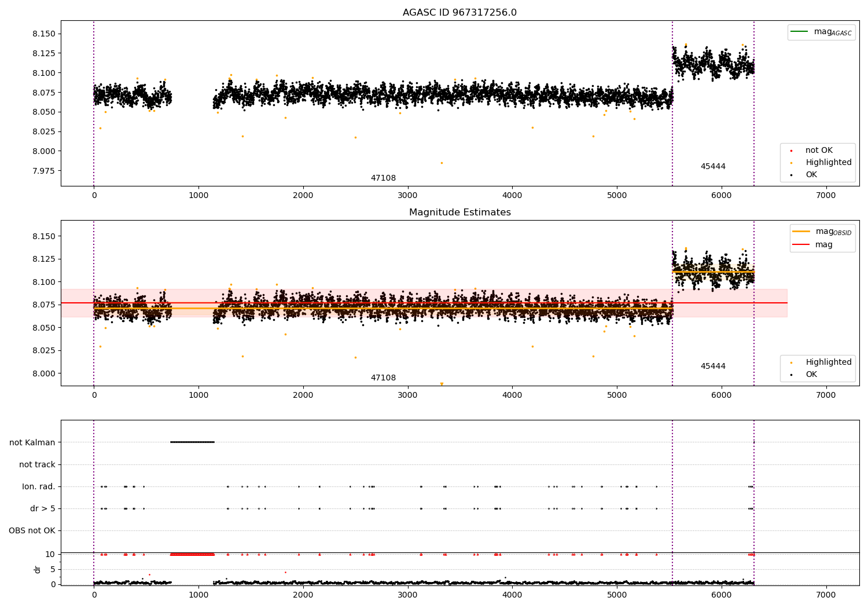The height and width of the screenshot is (608, 868).
Task: Click the "10" y-tick on the bottom plot
Action: click(x=50, y=555)
